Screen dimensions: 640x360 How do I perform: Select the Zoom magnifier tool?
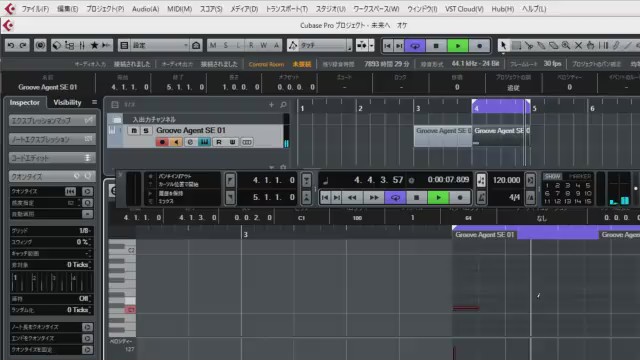coord(566,45)
